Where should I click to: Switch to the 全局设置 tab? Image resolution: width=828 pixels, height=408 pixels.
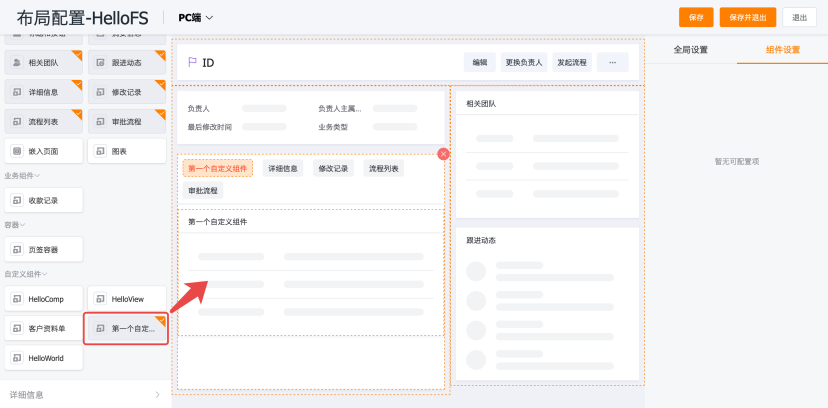(x=691, y=50)
